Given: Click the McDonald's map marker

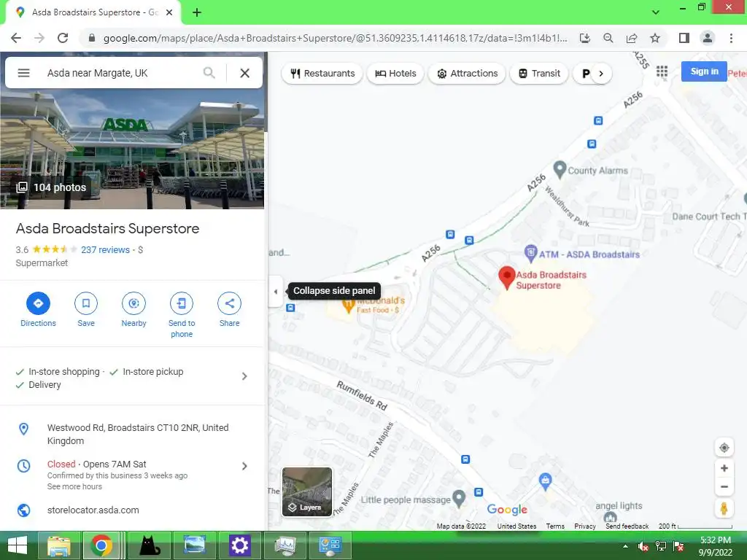Looking at the screenshot, I should click(348, 306).
